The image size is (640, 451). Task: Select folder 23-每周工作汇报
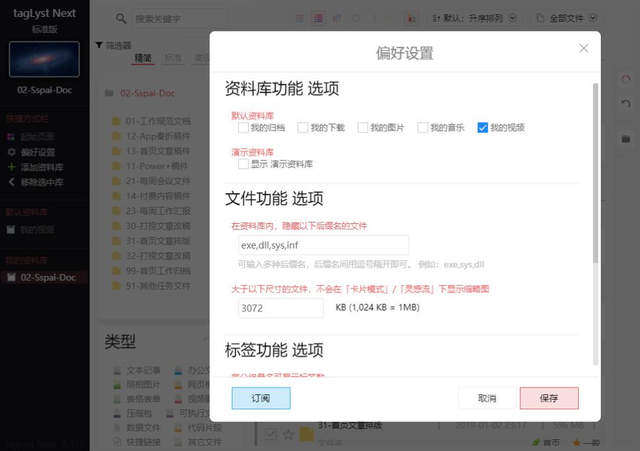tap(158, 211)
